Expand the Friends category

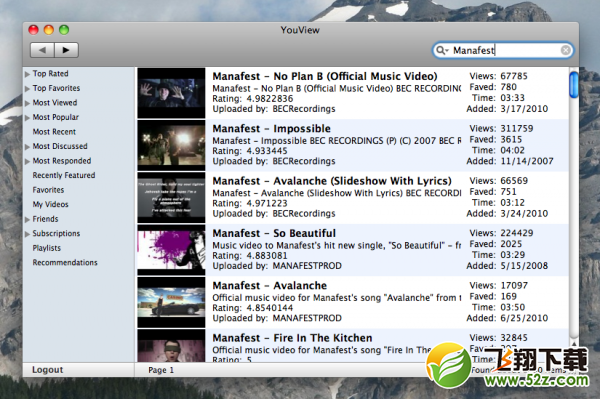click(x=27, y=219)
